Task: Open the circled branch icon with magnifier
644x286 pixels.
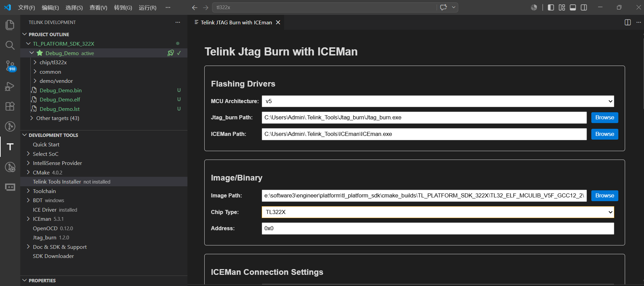Action: pos(10,167)
